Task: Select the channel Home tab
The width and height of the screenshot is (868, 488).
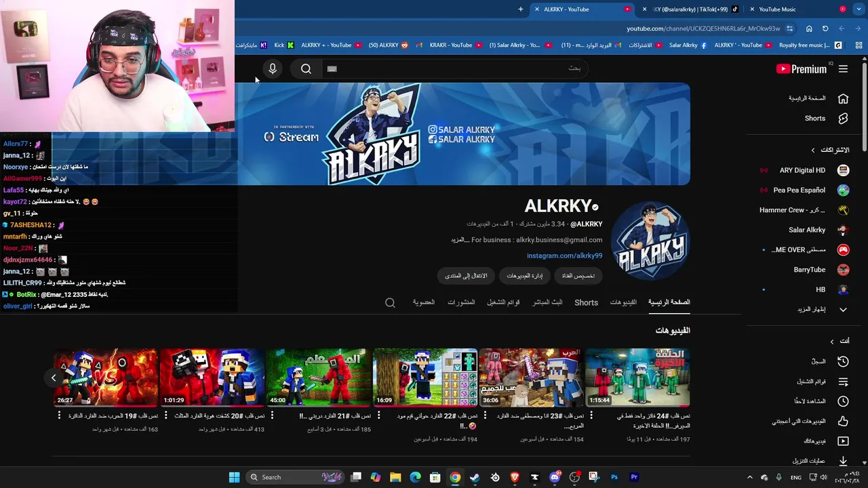Action: pos(669,302)
